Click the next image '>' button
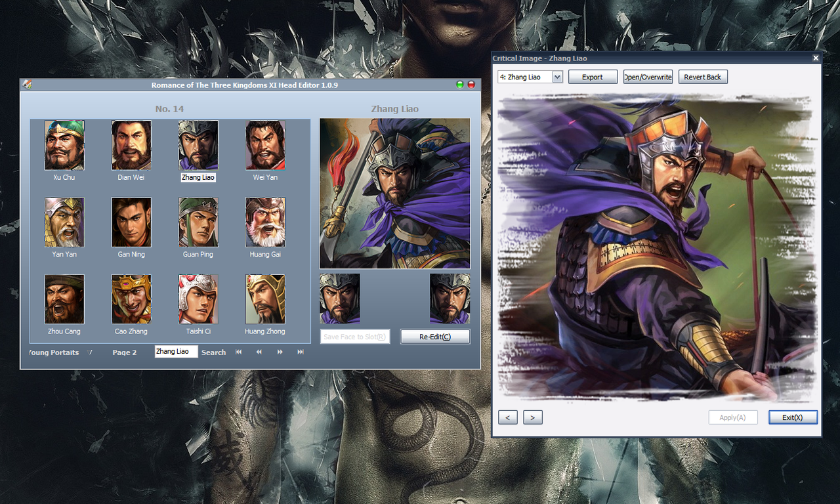This screenshot has height=504, width=840. 533,417
